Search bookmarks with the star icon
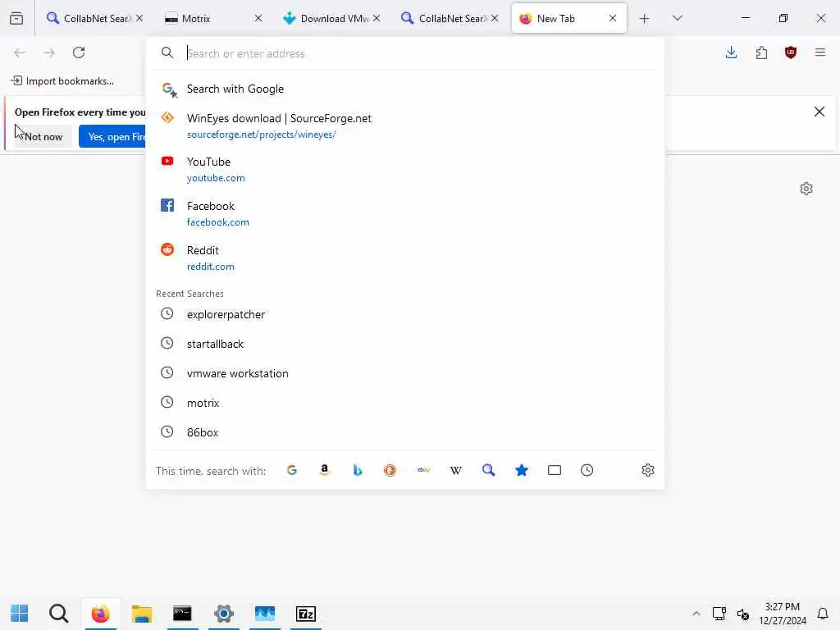Screen dimensions: 840x630 [x=521, y=470]
